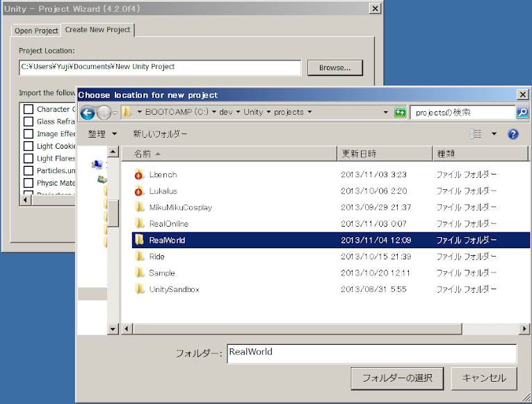Screen dimensions: 532x404
Task: Enable the Character Controller package checkbox
Action: 29,109
